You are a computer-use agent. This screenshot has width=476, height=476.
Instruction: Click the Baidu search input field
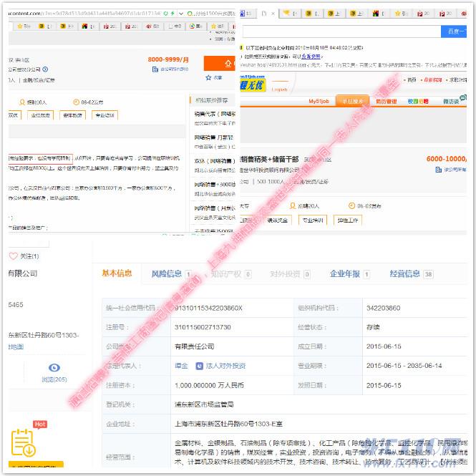tap(341, 31)
